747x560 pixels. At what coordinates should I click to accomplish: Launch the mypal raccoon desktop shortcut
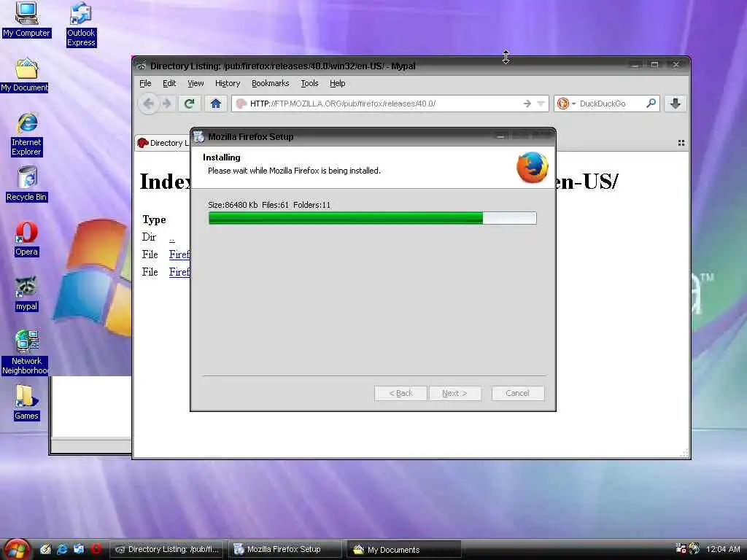(26, 294)
